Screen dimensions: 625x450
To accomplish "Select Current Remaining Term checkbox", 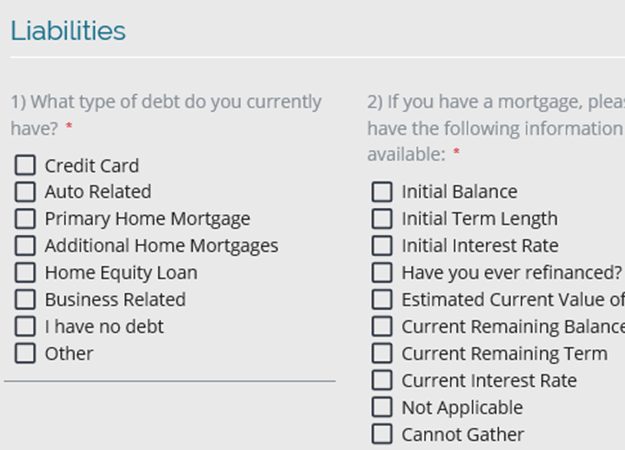I will 382,353.
